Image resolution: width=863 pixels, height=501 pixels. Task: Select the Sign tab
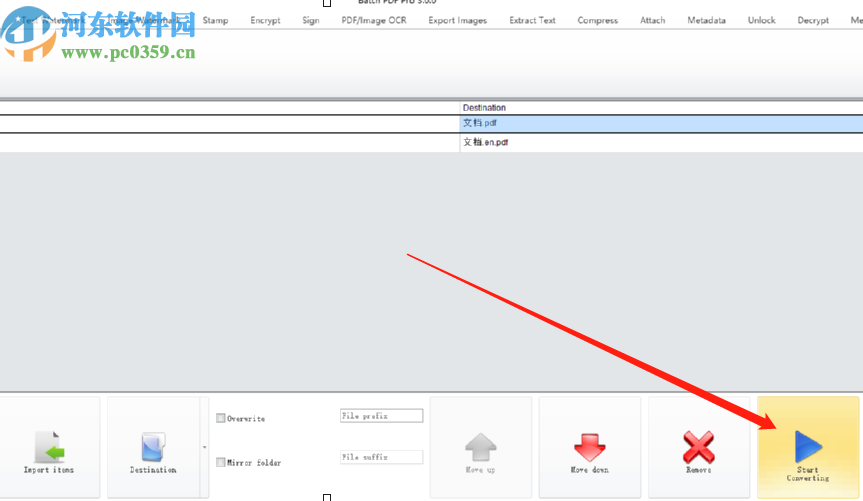click(x=311, y=20)
